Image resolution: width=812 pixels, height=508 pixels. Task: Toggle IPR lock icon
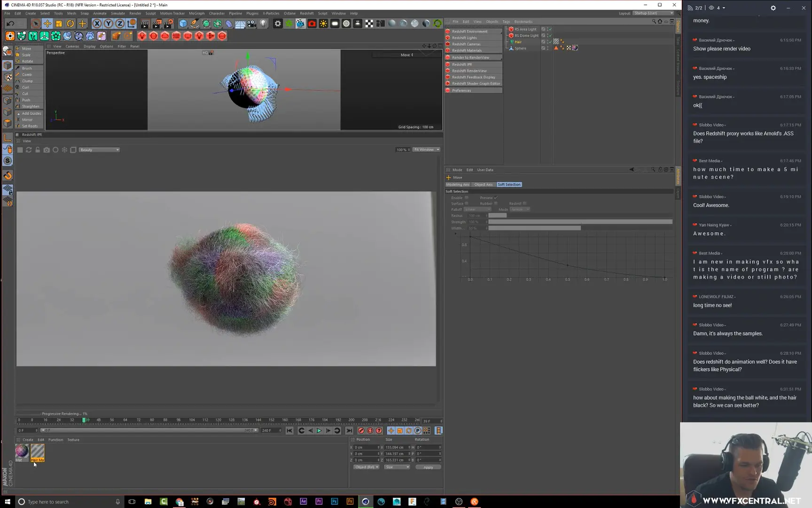38,150
